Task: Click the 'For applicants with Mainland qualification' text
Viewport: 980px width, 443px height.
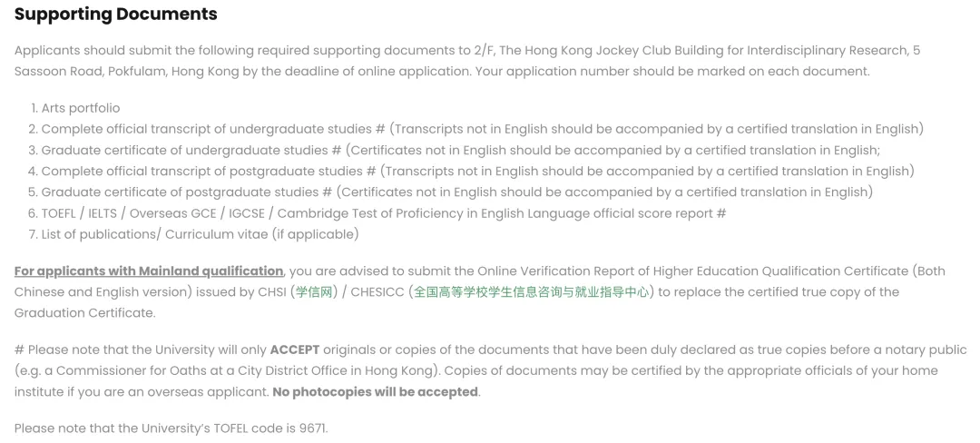Action: click(149, 271)
